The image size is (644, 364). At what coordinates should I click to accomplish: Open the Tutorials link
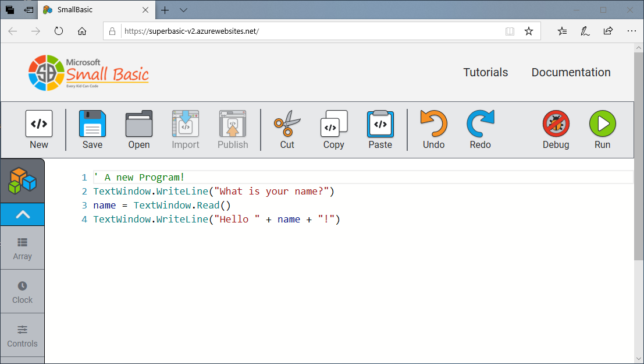485,72
